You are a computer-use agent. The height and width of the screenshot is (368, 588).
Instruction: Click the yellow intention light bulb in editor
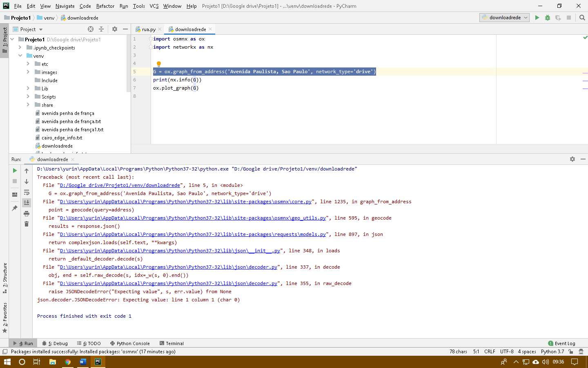[x=159, y=64]
